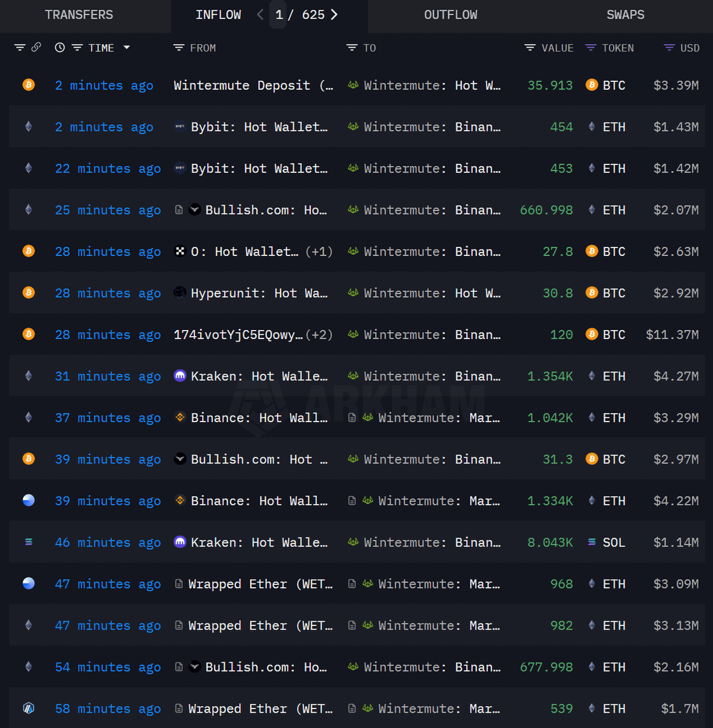Click total page count 625
Image resolution: width=713 pixels, height=728 pixels.
click(x=313, y=15)
